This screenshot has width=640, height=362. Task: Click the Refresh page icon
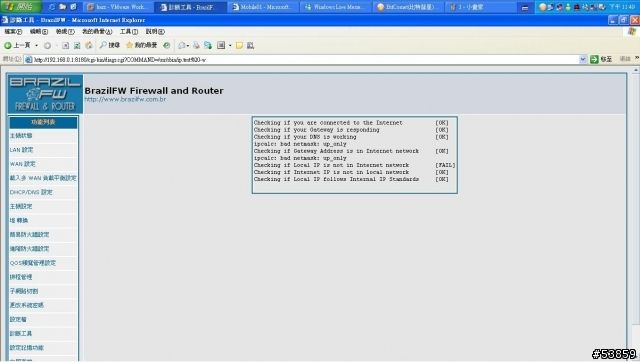(x=77, y=45)
